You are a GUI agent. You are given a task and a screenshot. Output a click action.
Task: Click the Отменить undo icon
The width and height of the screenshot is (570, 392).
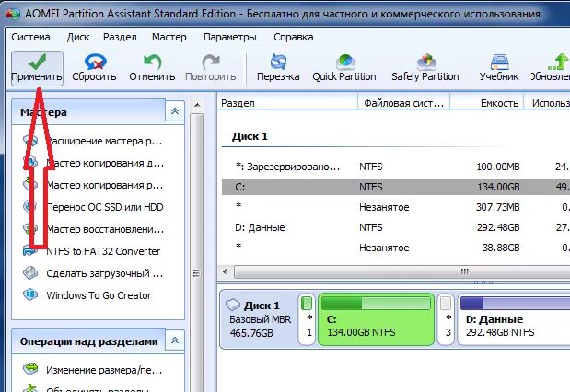[x=152, y=62]
